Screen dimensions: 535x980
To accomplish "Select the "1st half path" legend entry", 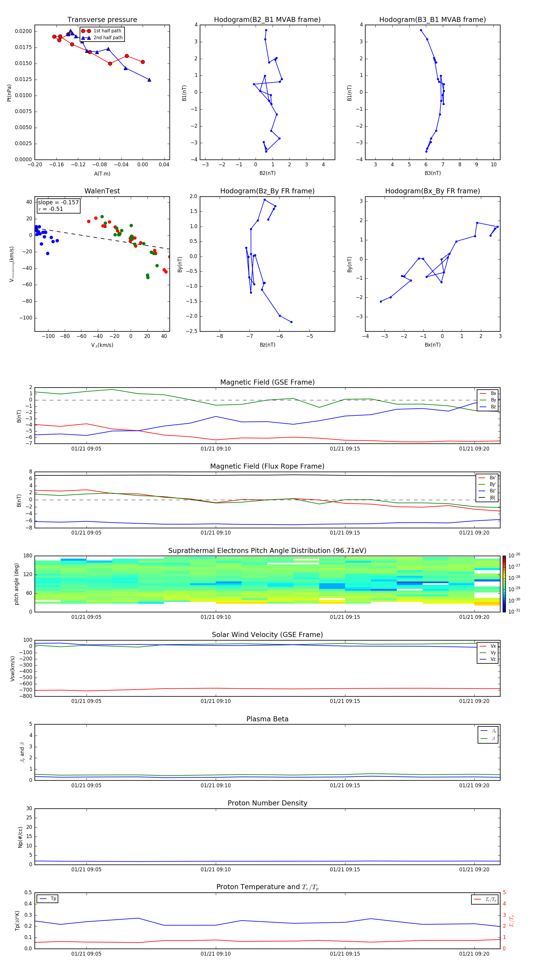I will pos(102,31).
